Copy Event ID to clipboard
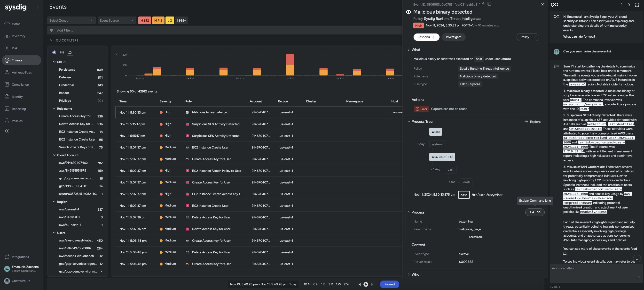This screenshot has height=290, width=644. (x=489, y=4)
